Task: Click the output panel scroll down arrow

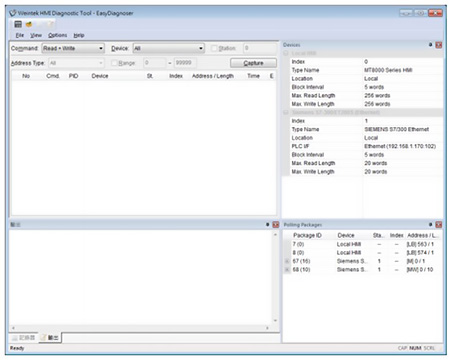Action: tap(275, 321)
